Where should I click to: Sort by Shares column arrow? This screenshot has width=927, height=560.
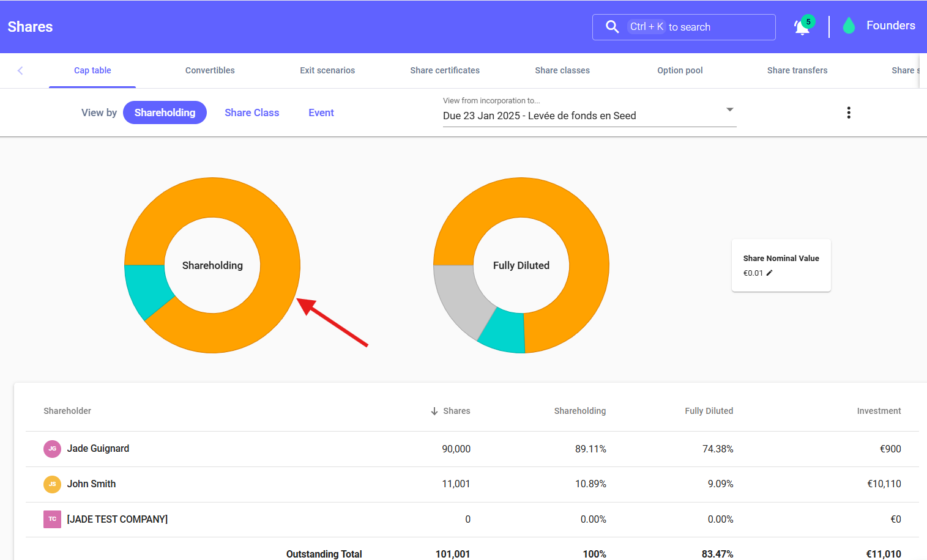coord(434,411)
